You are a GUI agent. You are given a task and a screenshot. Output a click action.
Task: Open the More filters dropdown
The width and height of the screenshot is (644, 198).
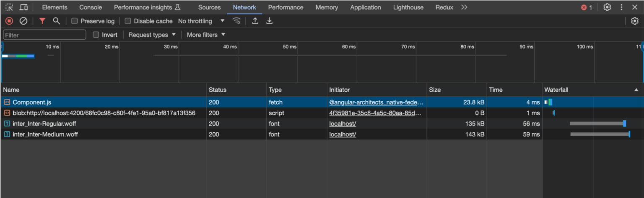[206, 35]
